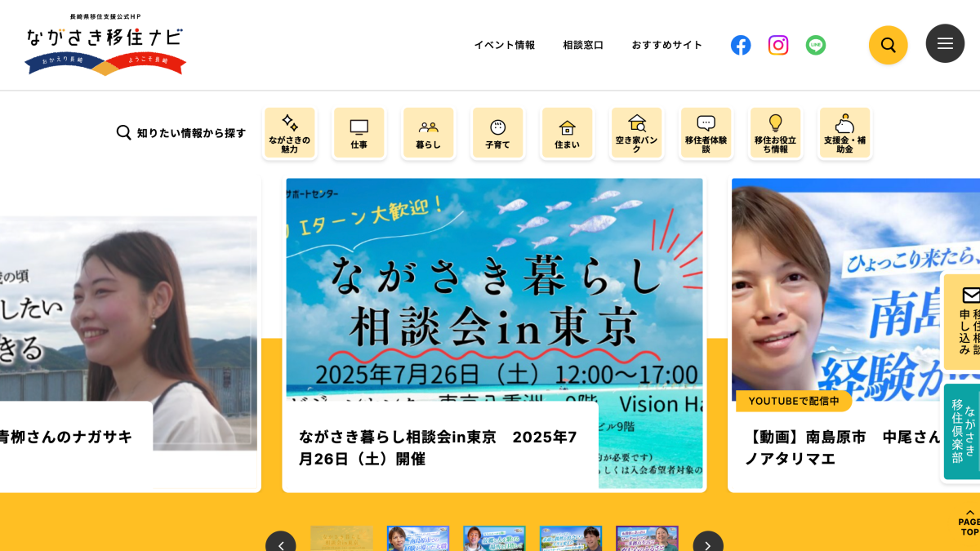The width and height of the screenshot is (980, 551).
Task: Open the 空き家バンク category tile
Action: coord(637,133)
